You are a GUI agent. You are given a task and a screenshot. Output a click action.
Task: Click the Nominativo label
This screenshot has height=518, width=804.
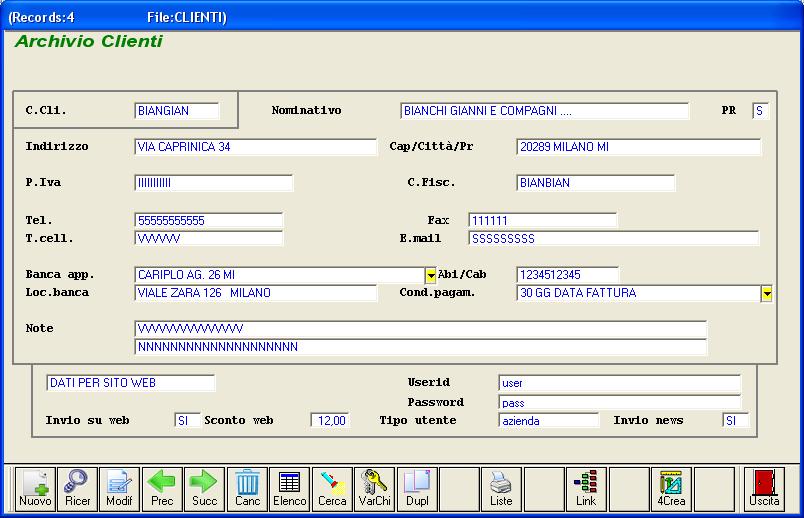tap(306, 110)
